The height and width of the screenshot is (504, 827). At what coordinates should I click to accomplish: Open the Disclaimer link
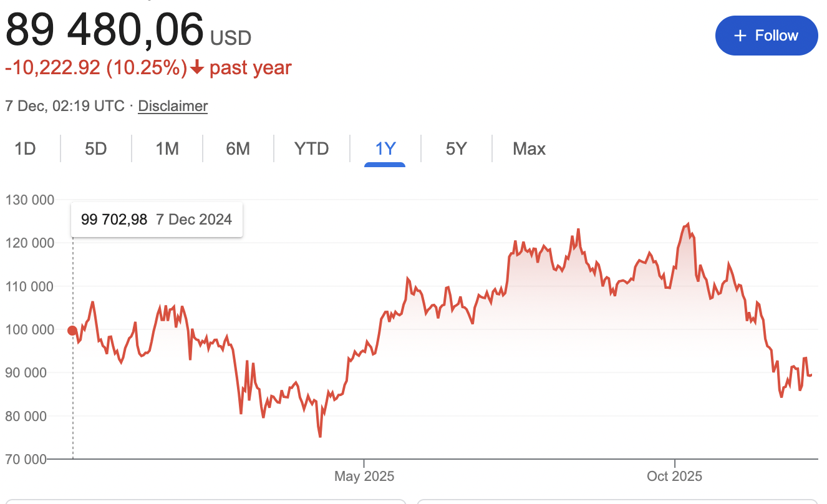pyautogui.click(x=173, y=106)
